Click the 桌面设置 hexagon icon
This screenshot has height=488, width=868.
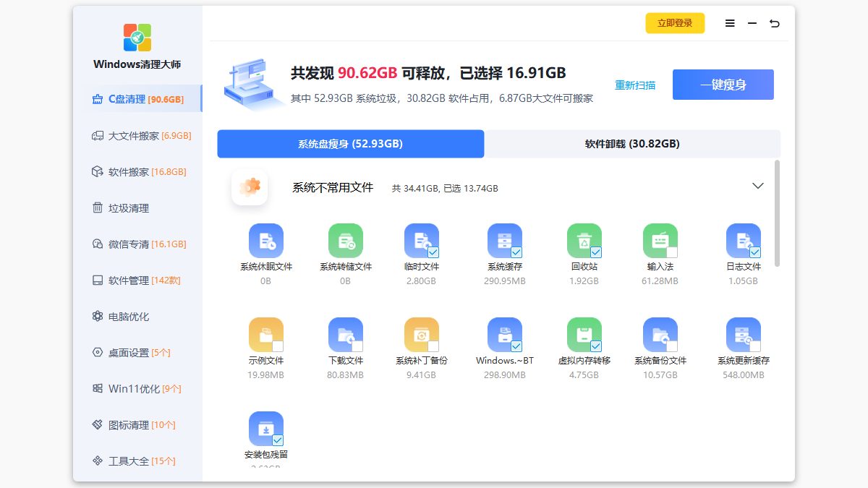[x=98, y=353]
